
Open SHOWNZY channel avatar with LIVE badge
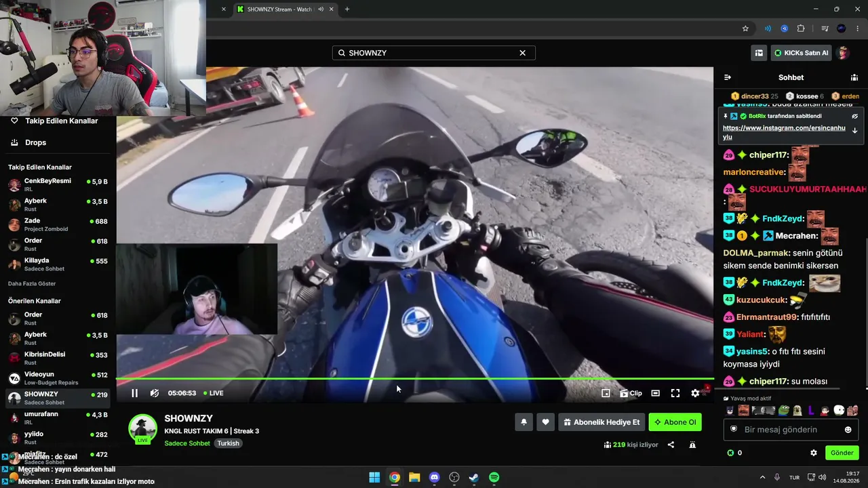pyautogui.click(x=142, y=428)
